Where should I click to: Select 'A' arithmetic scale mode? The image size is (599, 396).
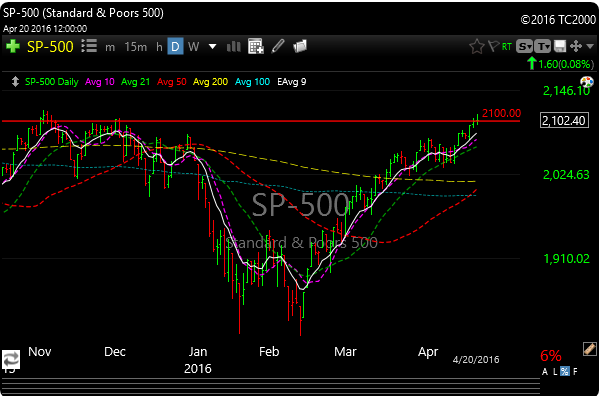tap(545, 372)
